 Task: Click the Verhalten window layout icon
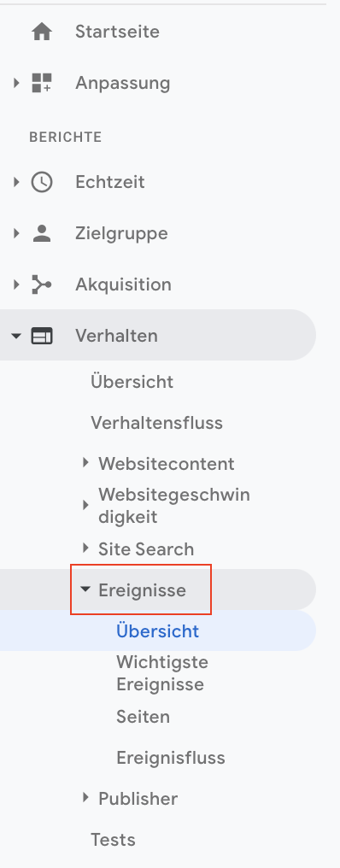click(x=42, y=336)
